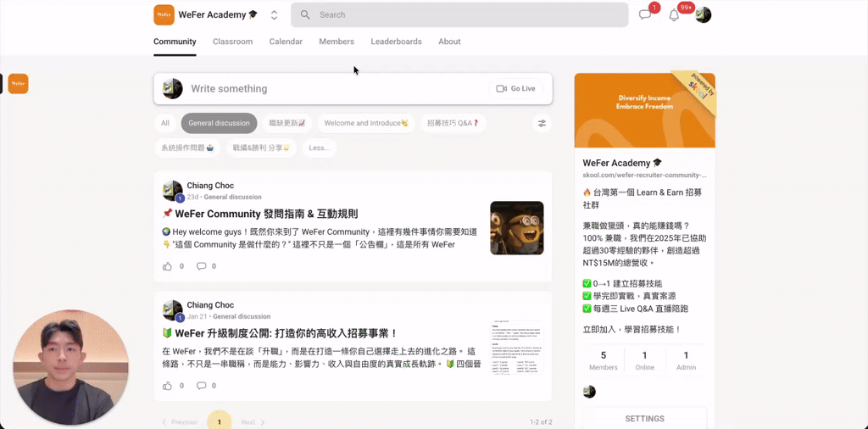868x429 pixels.
Task: Select General discussion category filter
Action: coord(219,123)
